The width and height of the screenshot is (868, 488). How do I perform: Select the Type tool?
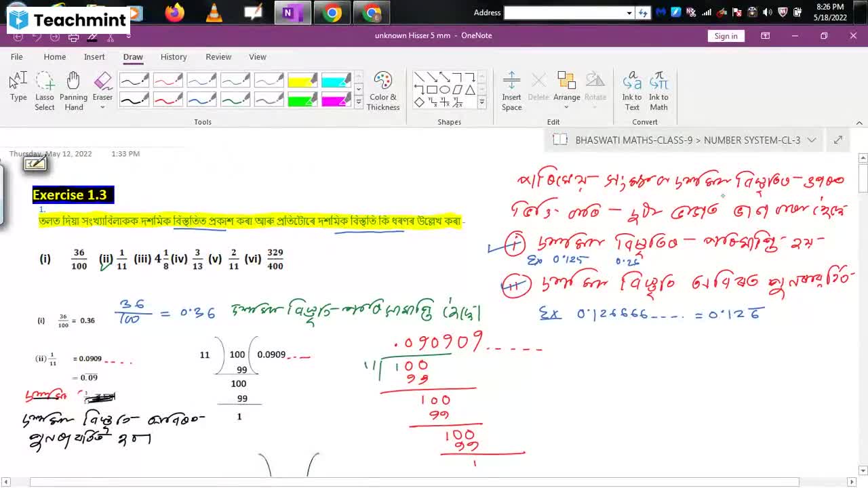coord(17,85)
